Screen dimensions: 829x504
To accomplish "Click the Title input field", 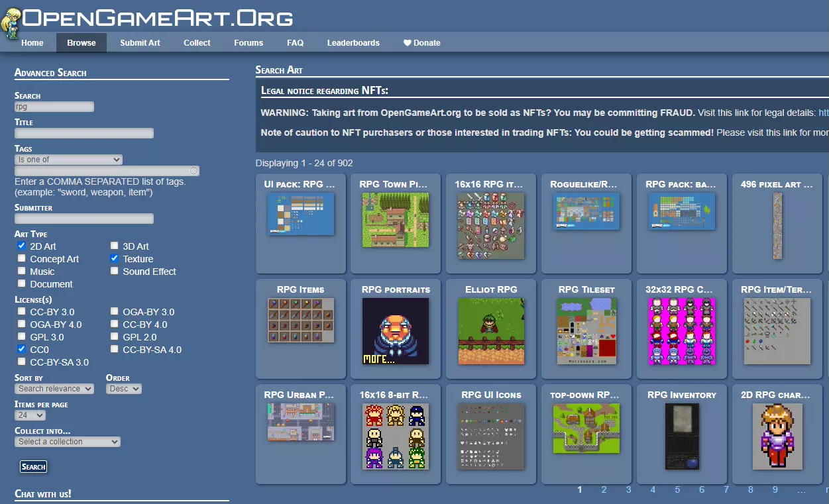I will pyautogui.click(x=84, y=133).
